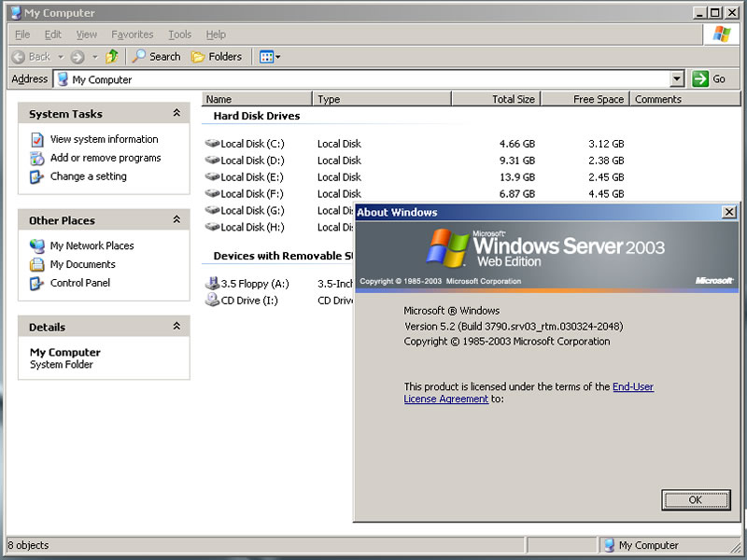Click the 13.9 GB total size cell
Image resolution: width=747 pixels, height=560 pixels.
(517, 176)
